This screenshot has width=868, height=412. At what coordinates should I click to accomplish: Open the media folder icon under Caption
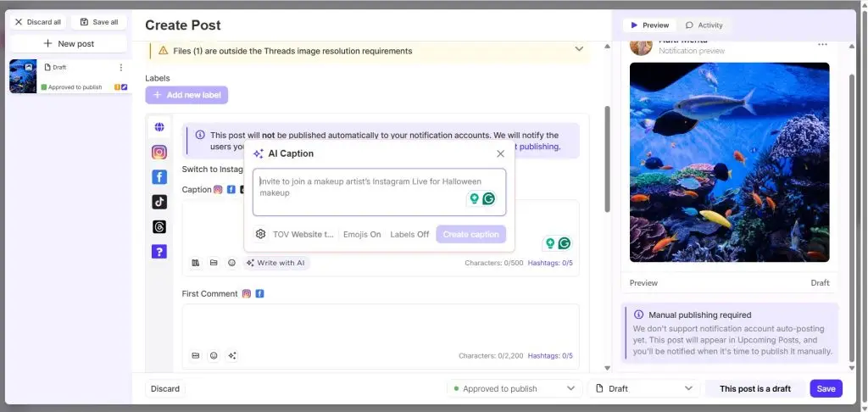pyautogui.click(x=214, y=263)
